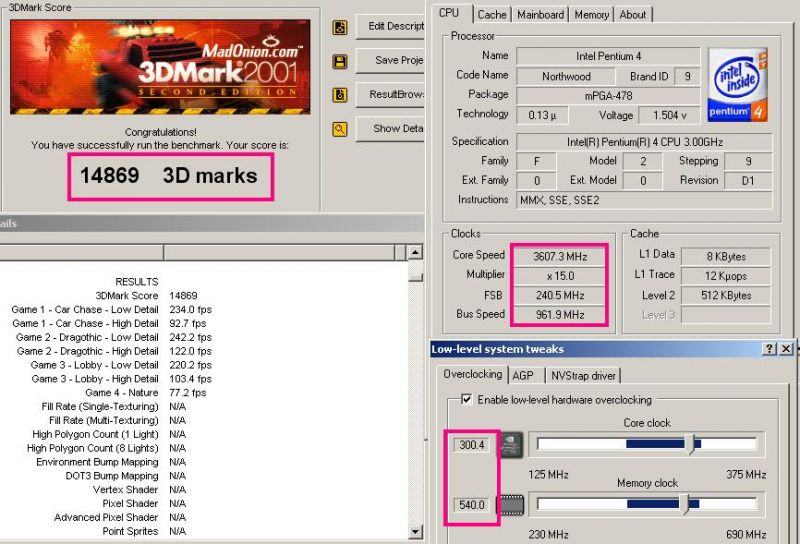Click the Revision value D1
The image size is (800, 544).
748,181
